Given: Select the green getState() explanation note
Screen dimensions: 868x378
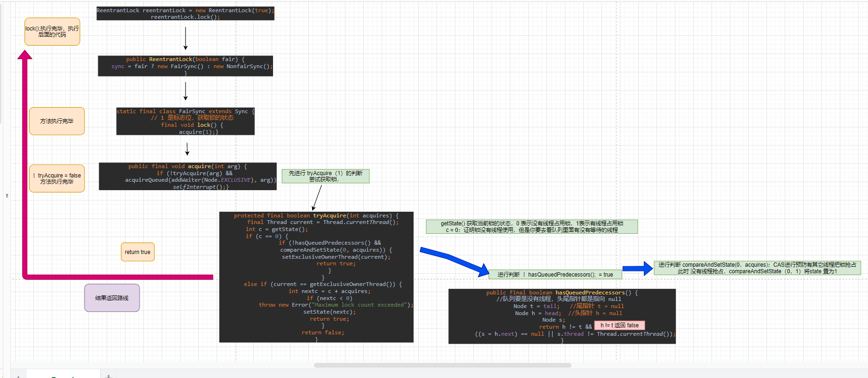Looking at the screenshot, I should click(532, 227).
